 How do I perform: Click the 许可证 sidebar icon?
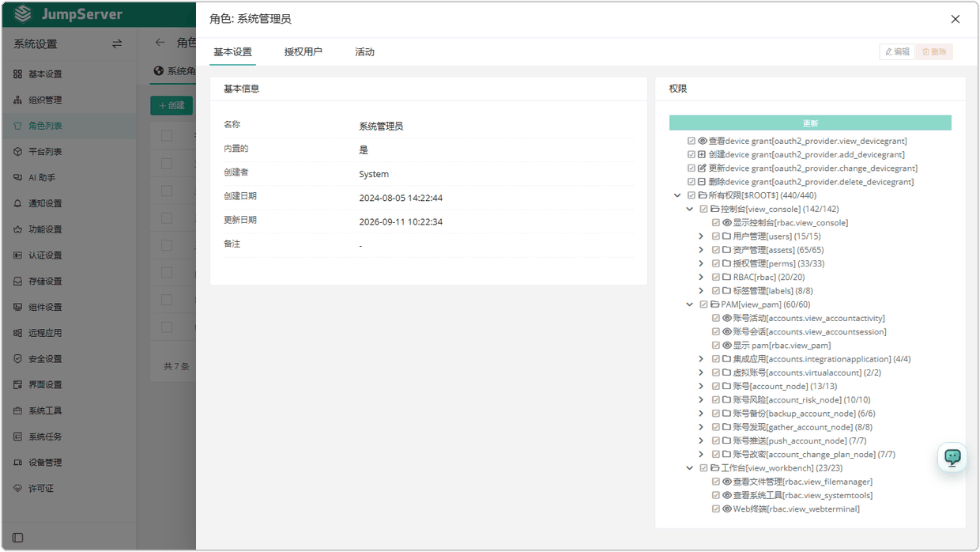[x=17, y=489]
